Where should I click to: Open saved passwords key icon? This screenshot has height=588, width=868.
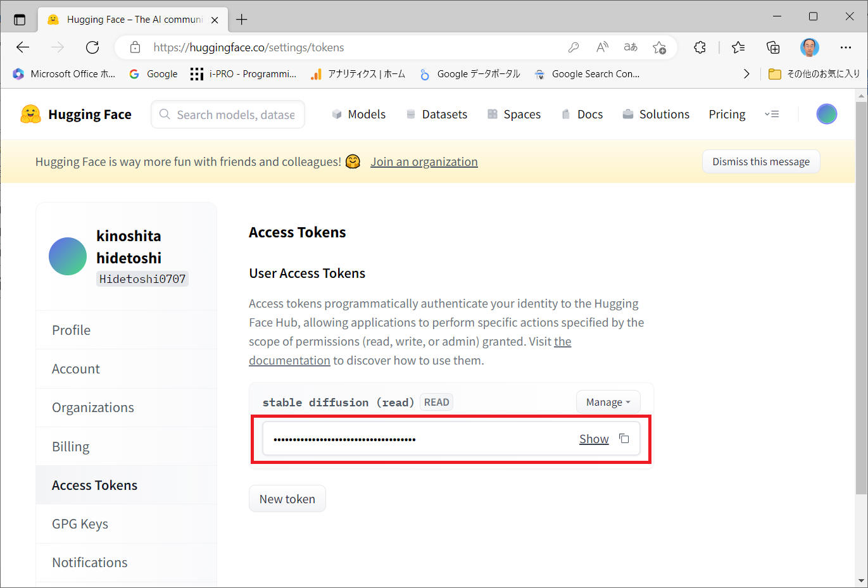click(x=574, y=47)
